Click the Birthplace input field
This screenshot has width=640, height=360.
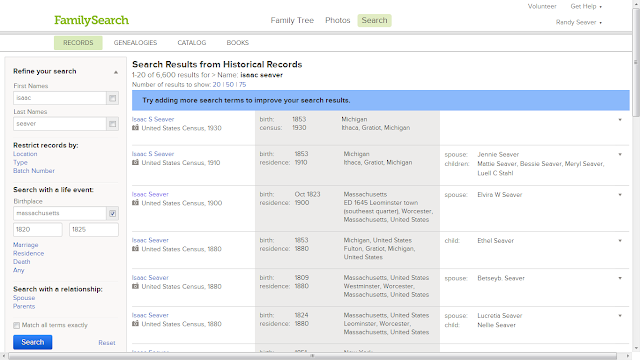pyautogui.click(x=60, y=213)
